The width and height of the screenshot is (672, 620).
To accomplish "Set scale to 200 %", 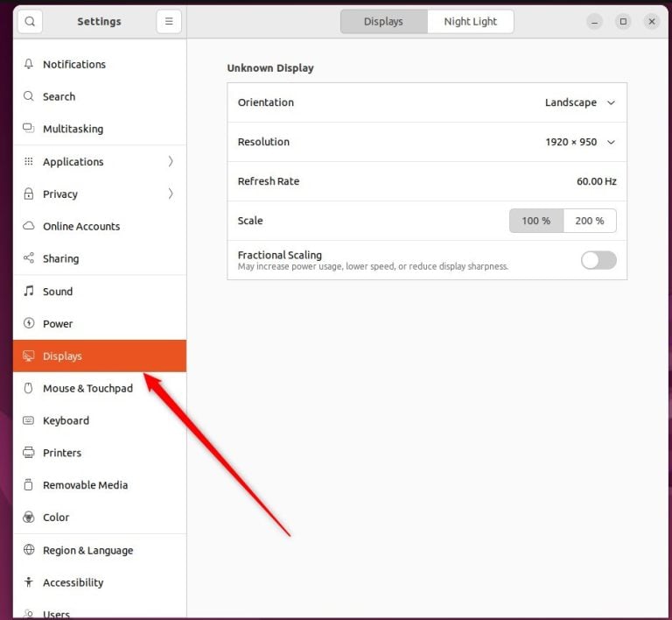I will point(590,221).
